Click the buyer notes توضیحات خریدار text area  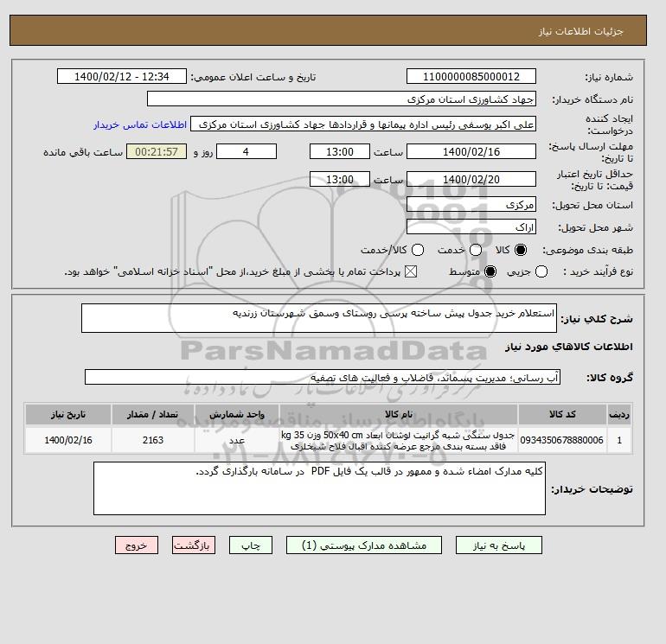319,488
